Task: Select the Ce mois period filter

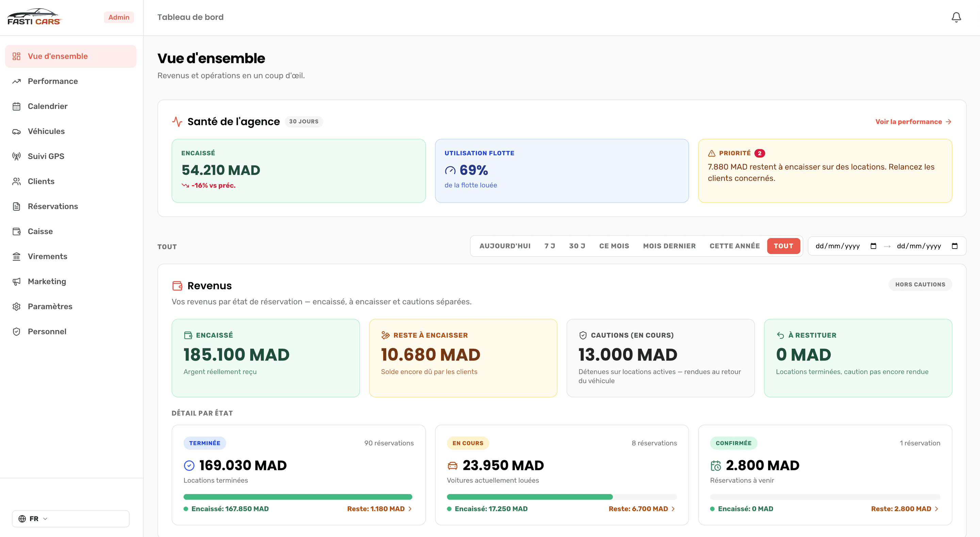Action: 614,246
